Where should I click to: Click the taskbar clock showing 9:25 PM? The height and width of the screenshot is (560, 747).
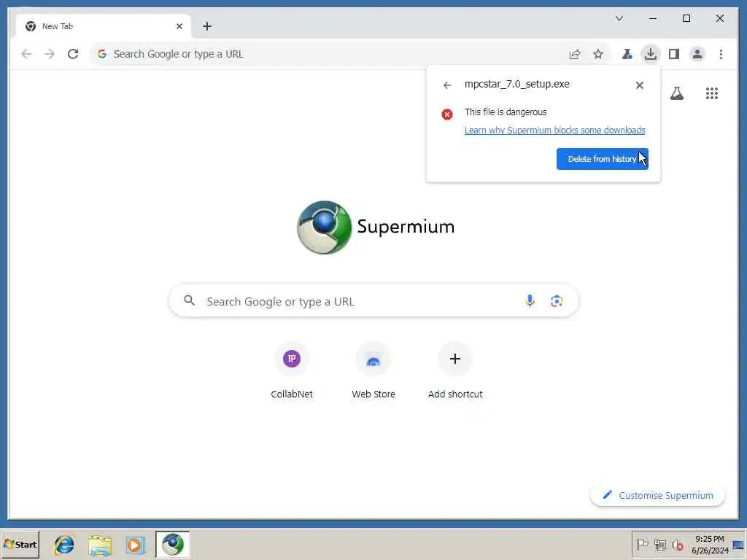pyautogui.click(x=710, y=544)
